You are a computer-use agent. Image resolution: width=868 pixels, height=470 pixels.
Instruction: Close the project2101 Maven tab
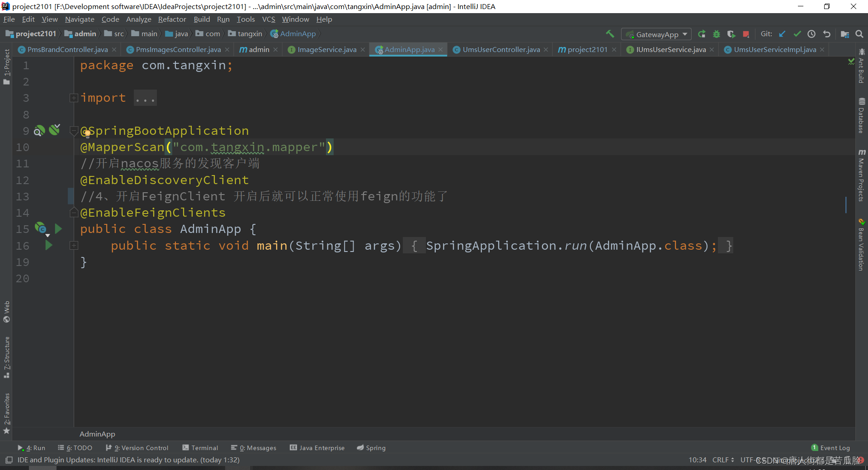point(614,50)
